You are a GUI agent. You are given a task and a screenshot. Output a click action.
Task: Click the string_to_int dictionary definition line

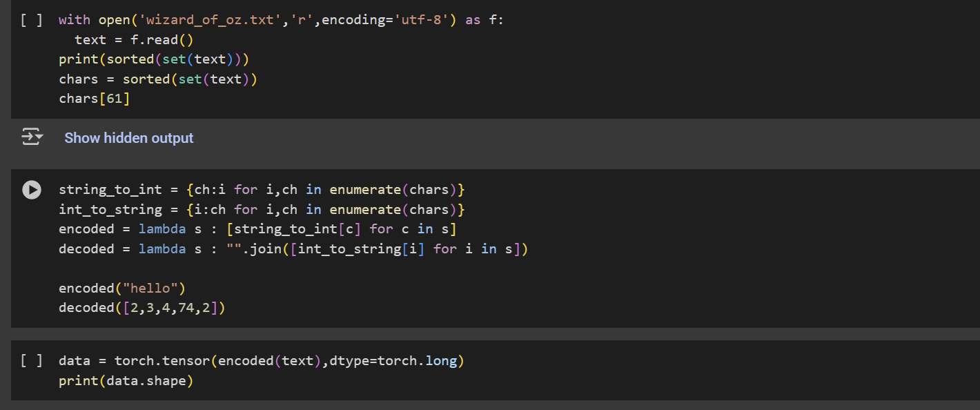click(262, 190)
